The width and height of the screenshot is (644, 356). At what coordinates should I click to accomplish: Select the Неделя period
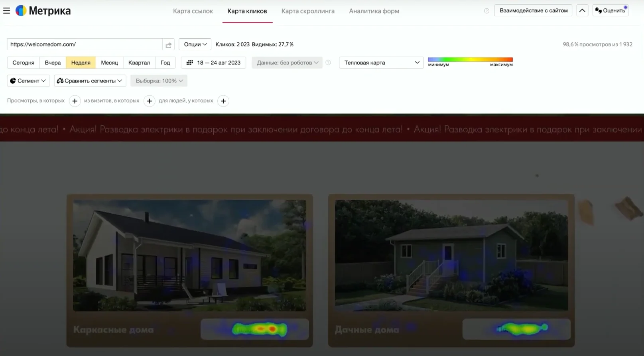tap(81, 63)
